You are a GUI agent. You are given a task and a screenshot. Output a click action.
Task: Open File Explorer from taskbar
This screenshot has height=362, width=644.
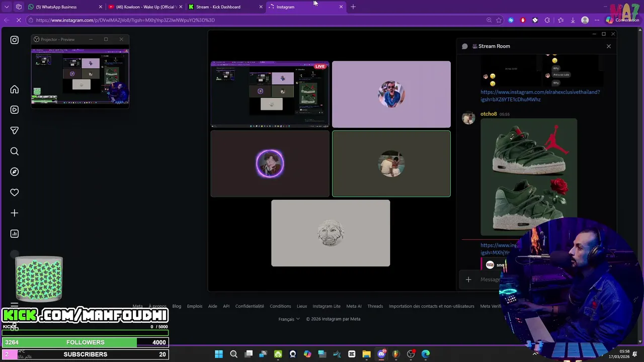pyautogui.click(x=366, y=354)
